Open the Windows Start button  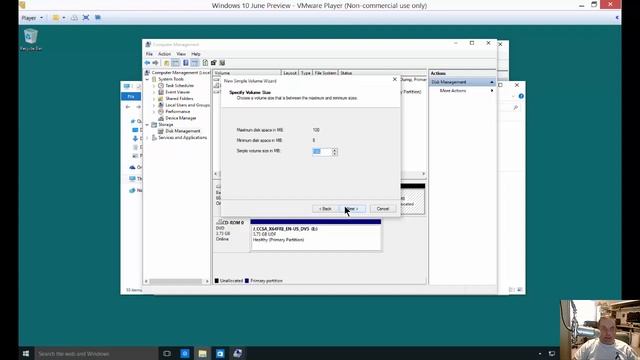pyautogui.click(x=26, y=353)
